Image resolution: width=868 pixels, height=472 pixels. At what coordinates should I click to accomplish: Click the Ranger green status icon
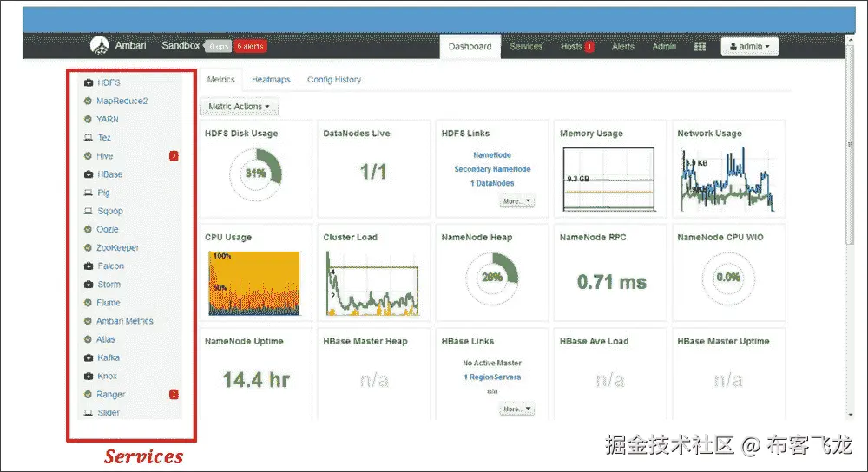[x=88, y=395]
